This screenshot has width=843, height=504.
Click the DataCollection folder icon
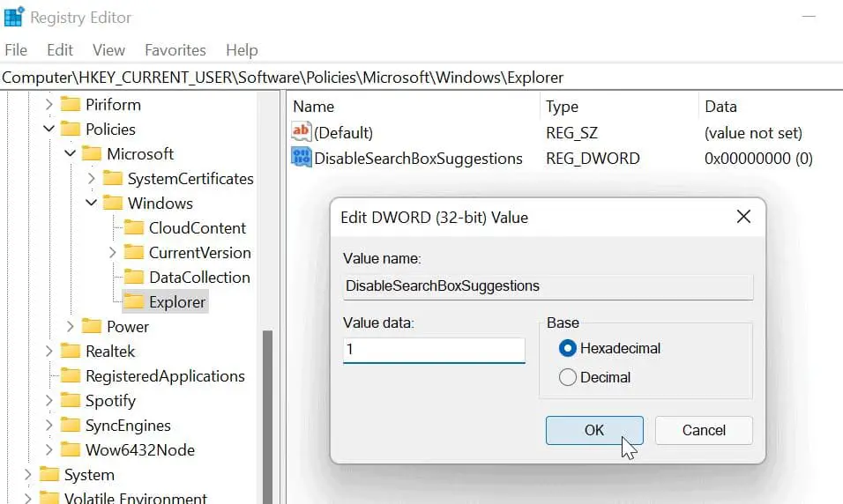click(x=134, y=278)
